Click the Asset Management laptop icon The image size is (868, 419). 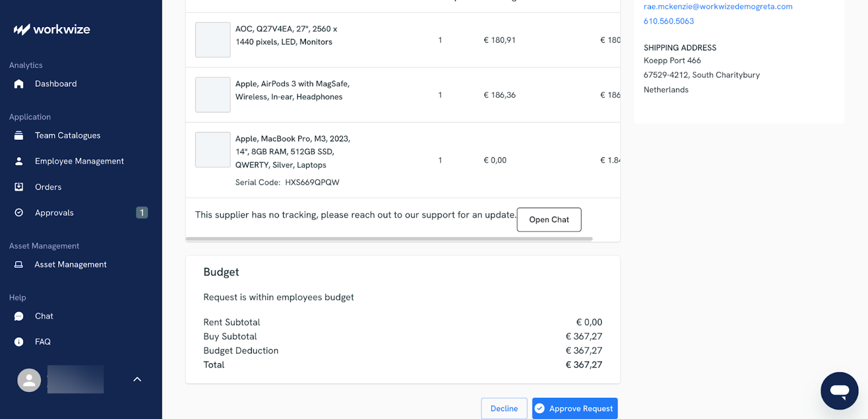tap(19, 265)
